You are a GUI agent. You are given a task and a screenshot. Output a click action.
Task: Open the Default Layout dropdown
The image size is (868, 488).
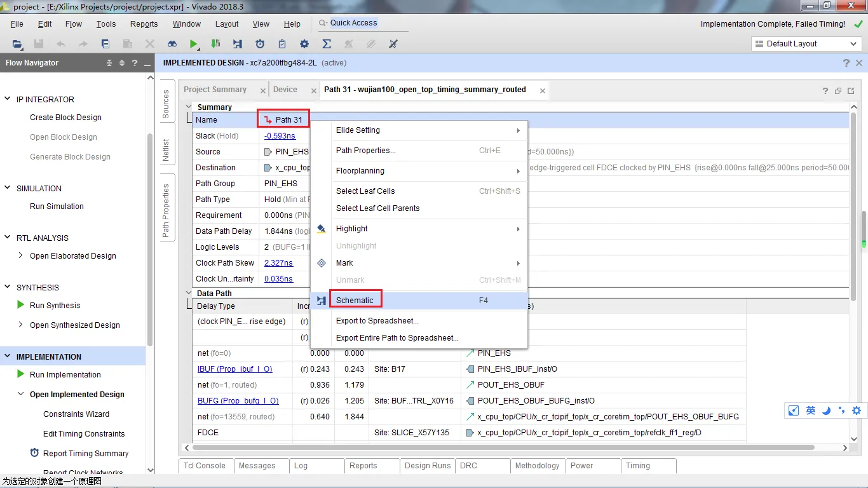pyautogui.click(x=806, y=44)
